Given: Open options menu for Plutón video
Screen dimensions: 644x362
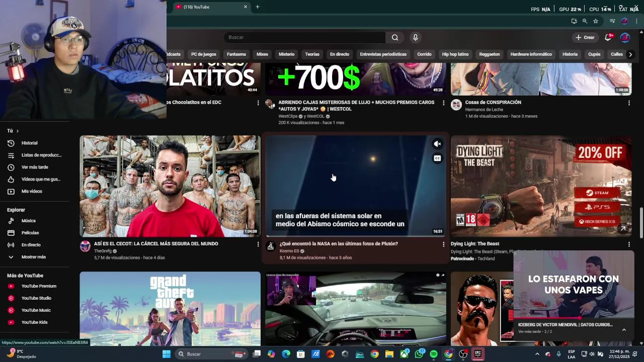Looking at the screenshot, I should pyautogui.click(x=443, y=244).
